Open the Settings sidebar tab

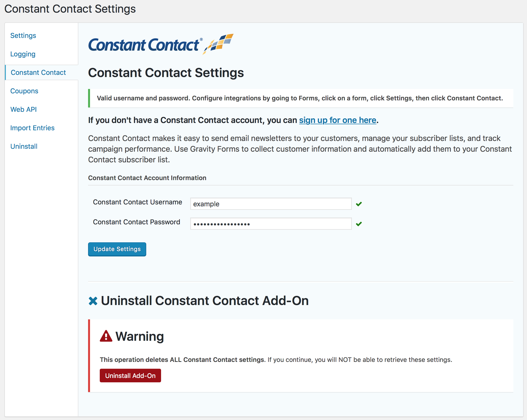pyautogui.click(x=23, y=36)
